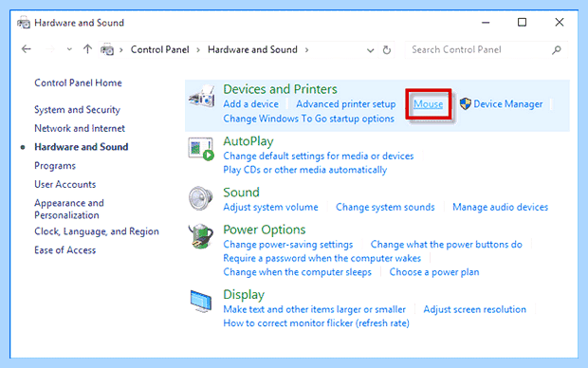Change default settings for media or devices
Screen dimensions: 588x368
(x=319, y=156)
